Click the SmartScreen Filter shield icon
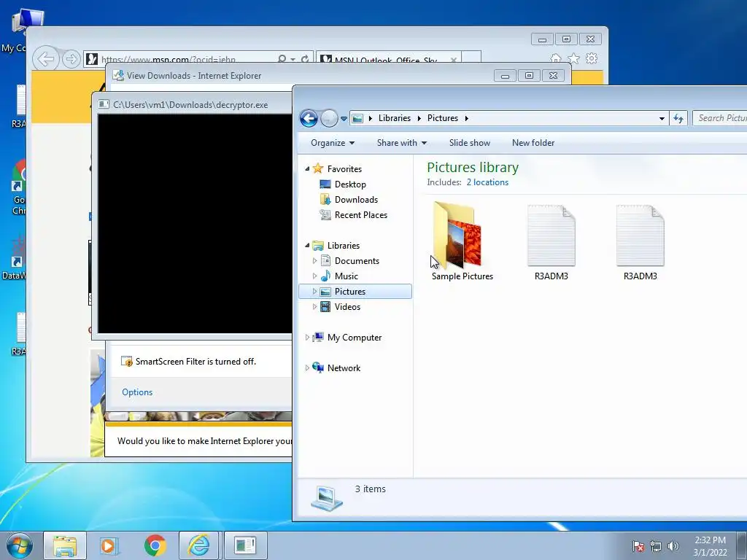Image resolution: width=747 pixels, height=560 pixels. point(127,362)
